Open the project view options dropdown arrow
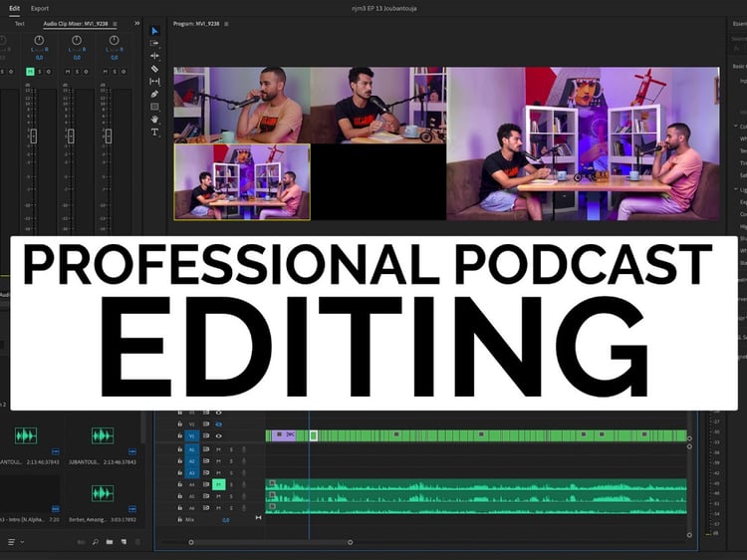Viewport: 747px width, 560px height. [22, 542]
